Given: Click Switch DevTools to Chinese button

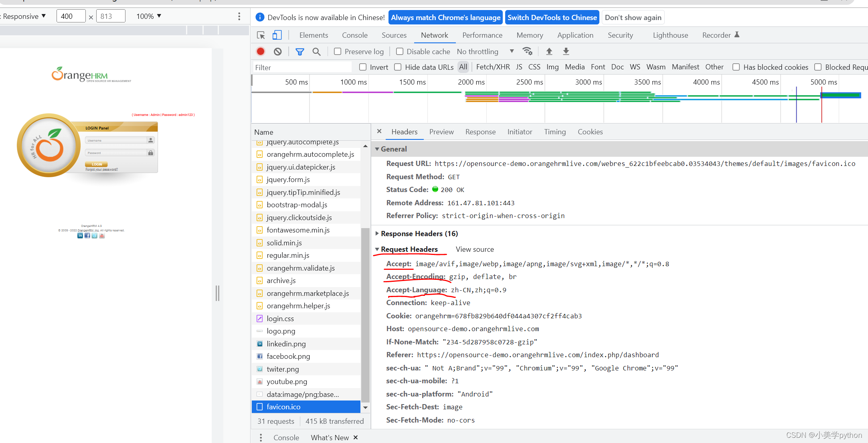Looking at the screenshot, I should click(x=552, y=17).
